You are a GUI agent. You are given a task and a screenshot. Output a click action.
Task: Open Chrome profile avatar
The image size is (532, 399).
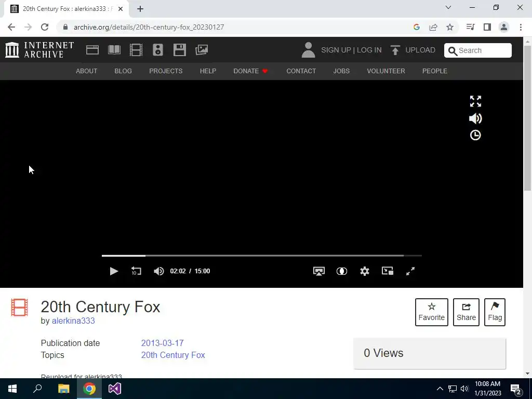[504, 27]
